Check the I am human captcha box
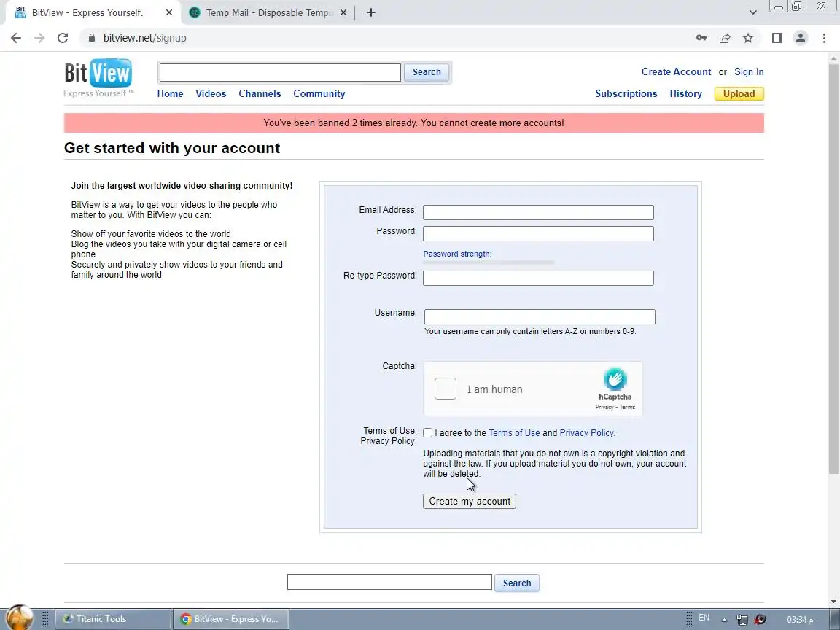 pyautogui.click(x=446, y=389)
